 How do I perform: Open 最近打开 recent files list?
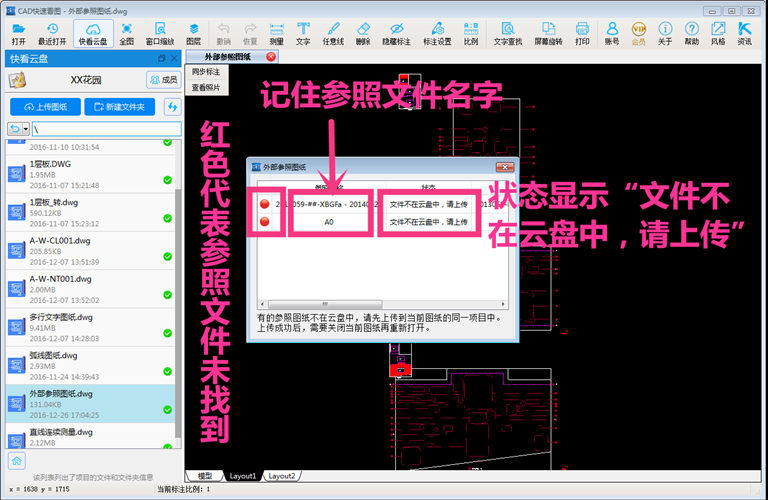coord(52,34)
